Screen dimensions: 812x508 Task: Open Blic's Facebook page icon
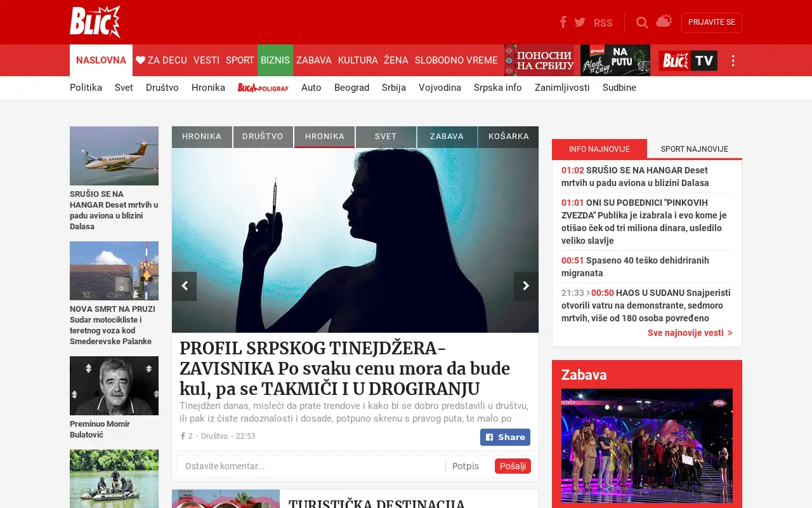[563, 22]
